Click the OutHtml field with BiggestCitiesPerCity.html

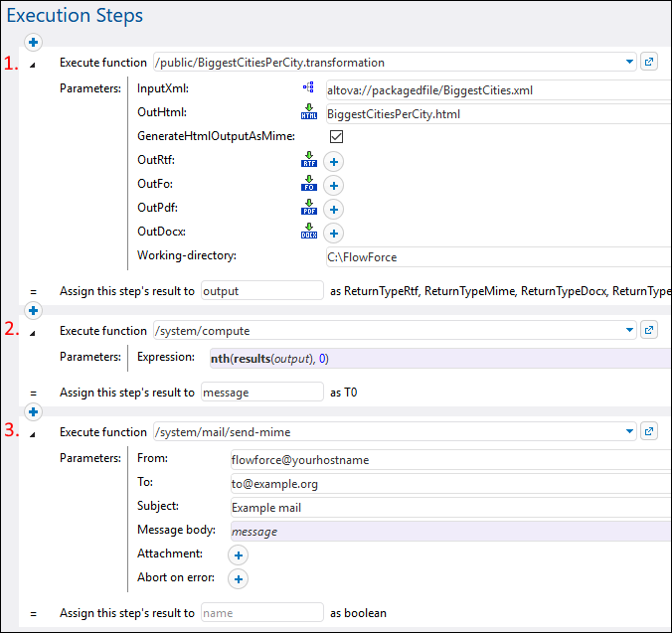tap(497, 113)
